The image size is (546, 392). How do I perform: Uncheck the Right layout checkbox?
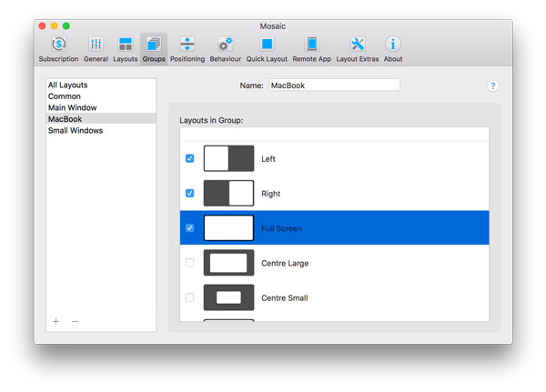189,193
